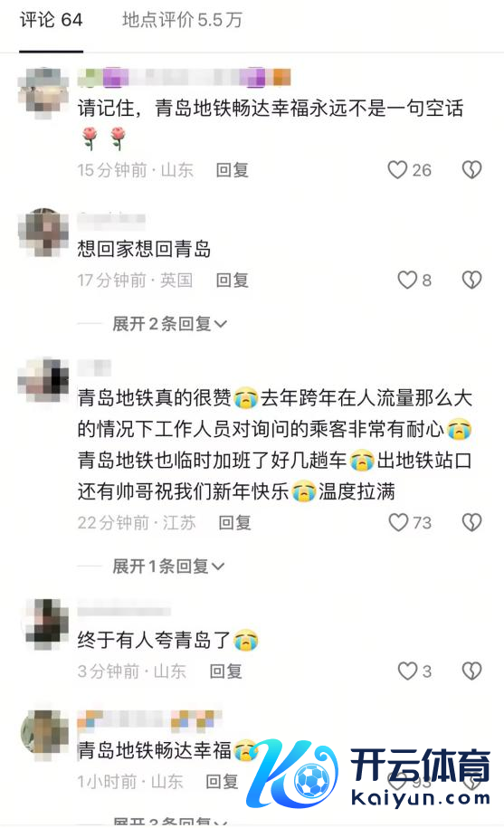
Task: Dislike the 江苏 comment about 青岛地铁
Action: tap(471, 522)
